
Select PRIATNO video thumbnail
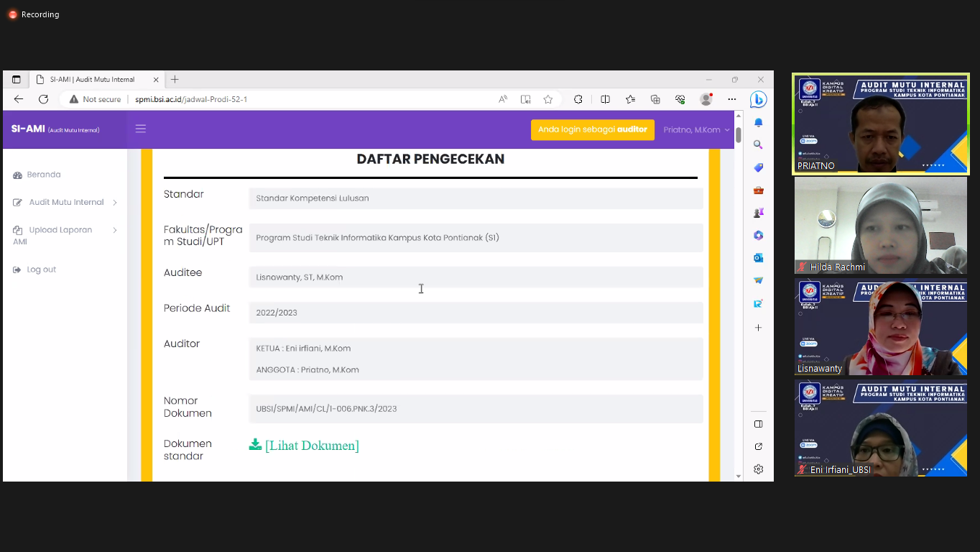tap(880, 124)
